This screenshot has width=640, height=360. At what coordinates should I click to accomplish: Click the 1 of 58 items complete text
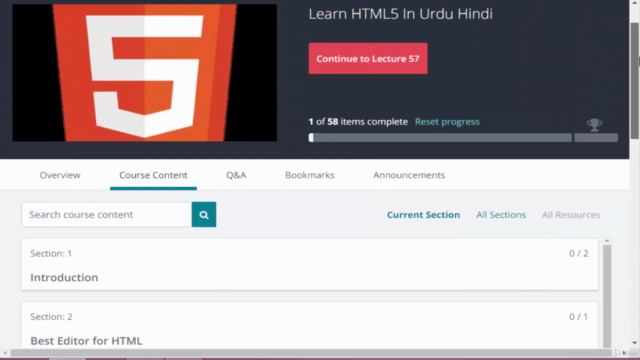(x=358, y=122)
